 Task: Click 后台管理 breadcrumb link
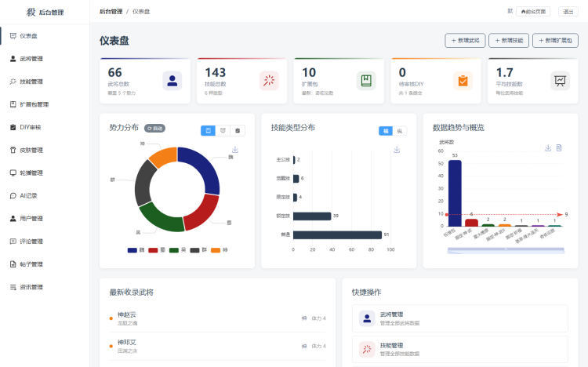(x=111, y=12)
